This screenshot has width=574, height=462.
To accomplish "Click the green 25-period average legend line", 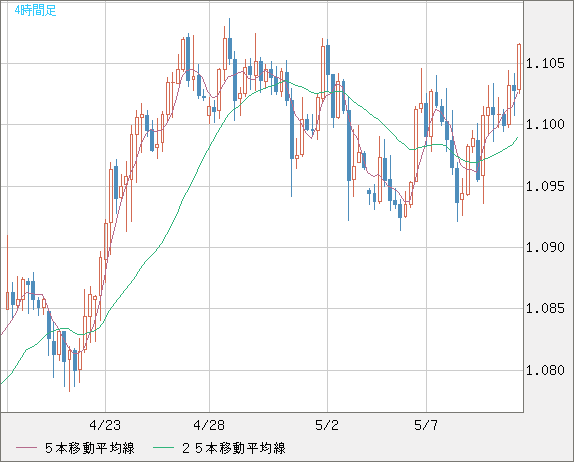I will [163, 448].
